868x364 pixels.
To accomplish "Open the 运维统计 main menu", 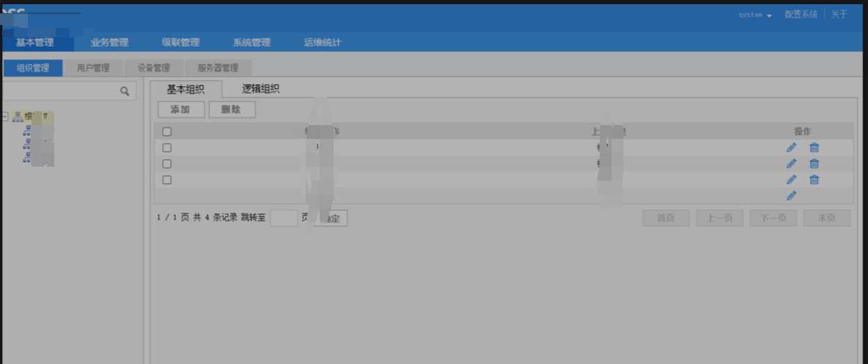I will (322, 42).
